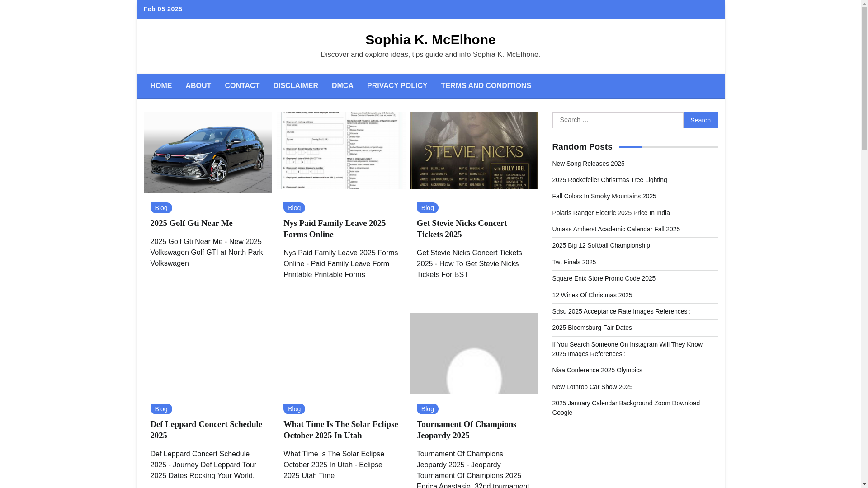Open 'Def Leppard Concert Schedule 2025' title

tap(206, 430)
